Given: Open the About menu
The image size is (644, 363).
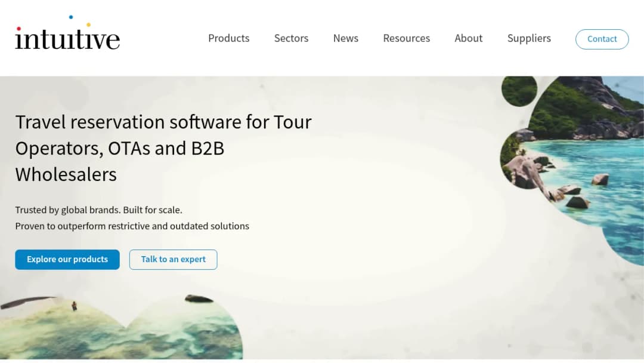Looking at the screenshot, I should point(469,38).
